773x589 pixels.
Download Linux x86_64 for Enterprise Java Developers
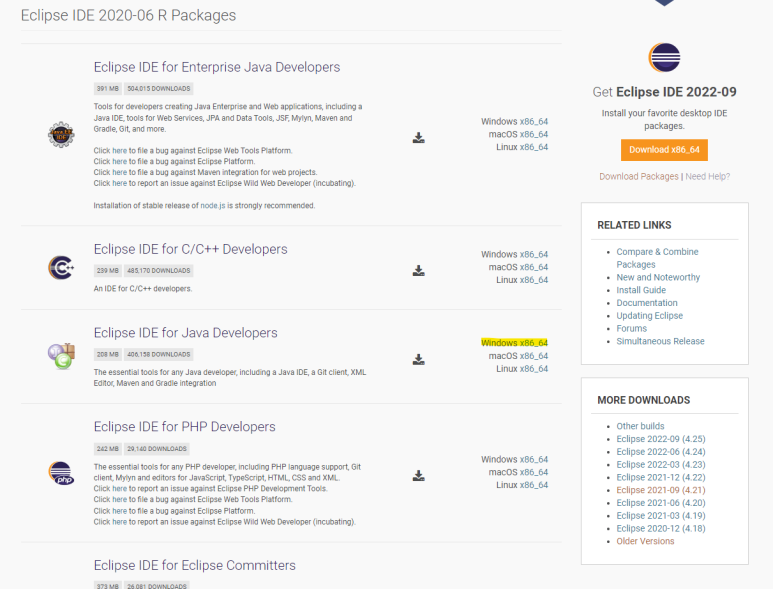click(x=533, y=147)
